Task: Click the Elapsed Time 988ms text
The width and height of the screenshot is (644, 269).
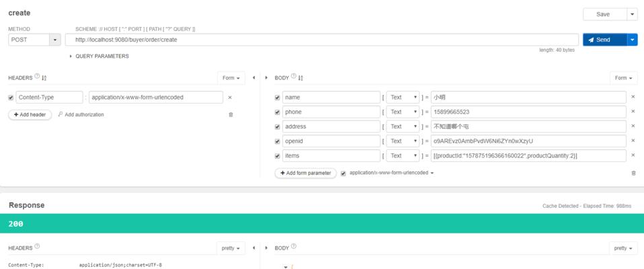Action: pyautogui.click(x=607, y=206)
